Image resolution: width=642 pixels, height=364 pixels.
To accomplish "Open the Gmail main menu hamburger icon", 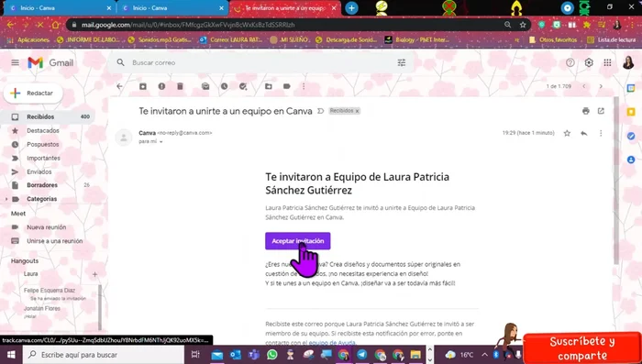I will coord(16,62).
